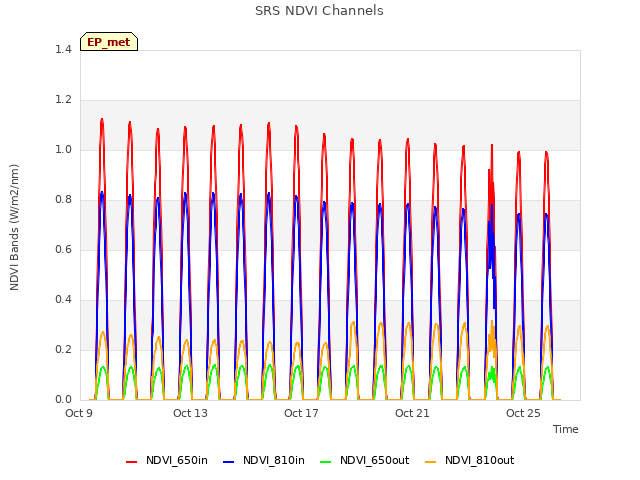Toggle the NDVI_650in legend entry
This screenshot has width=640, height=480.
(167, 461)
